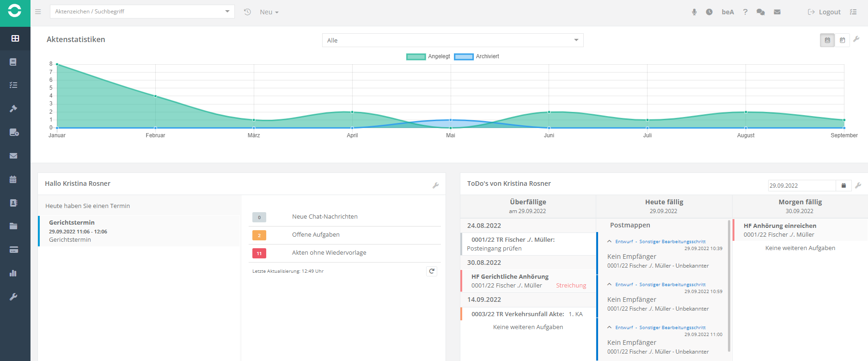Viewport: 868px width, 361px height.
Task: Open the gavel icon in sidebar
Action: (13, 109)
